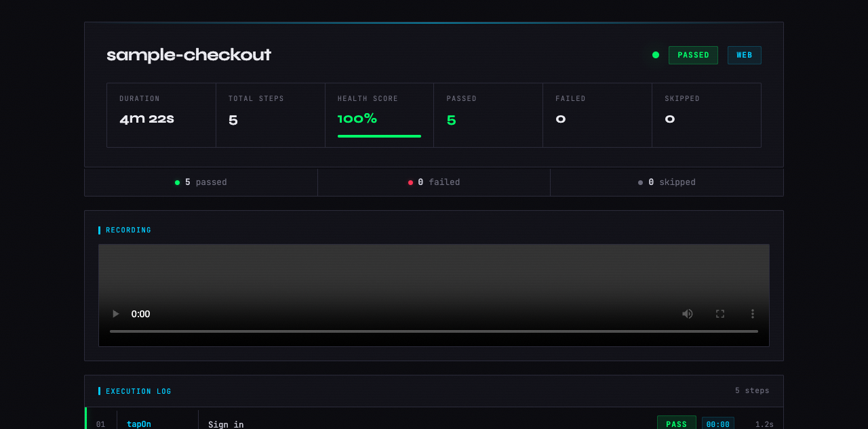This screenshot has width=868, height=429.
Task: Collapse the RECORDING section
Action: [128, 230]
